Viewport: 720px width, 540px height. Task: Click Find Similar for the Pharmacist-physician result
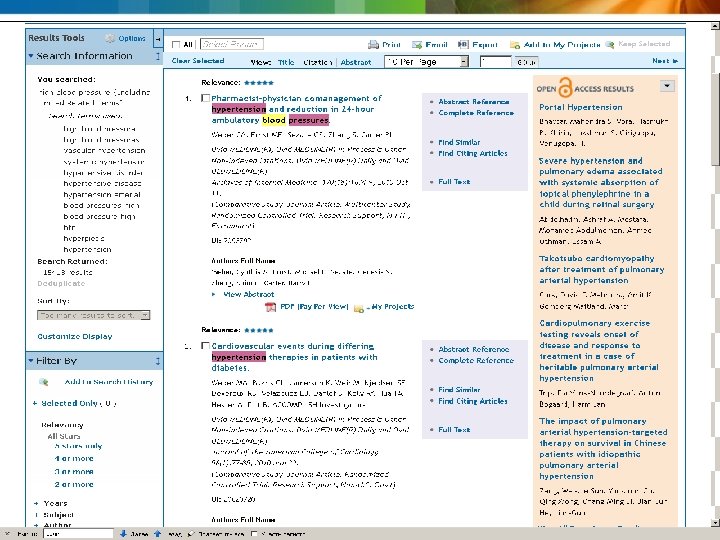[459, 142]
